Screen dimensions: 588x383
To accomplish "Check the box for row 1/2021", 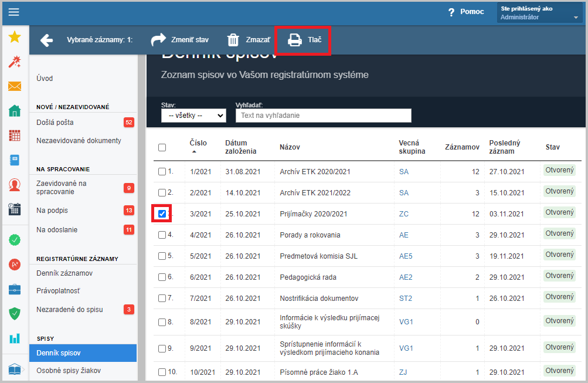I will (162, 171).
